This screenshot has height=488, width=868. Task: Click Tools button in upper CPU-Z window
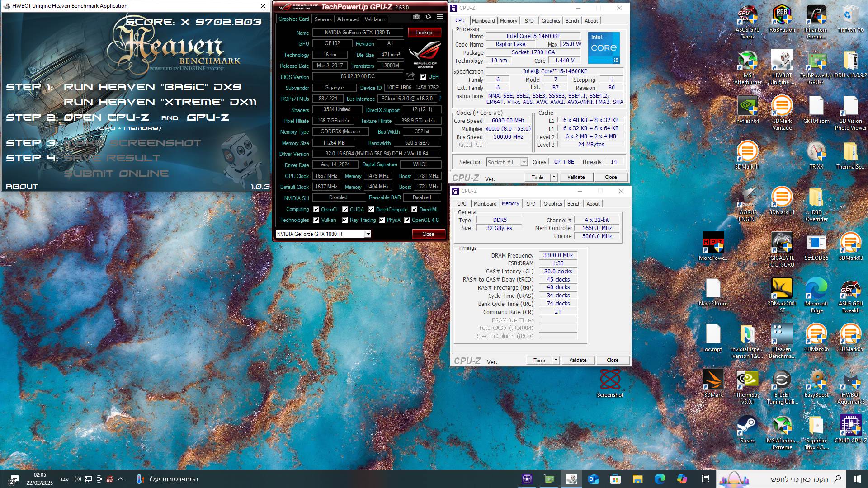538,177
